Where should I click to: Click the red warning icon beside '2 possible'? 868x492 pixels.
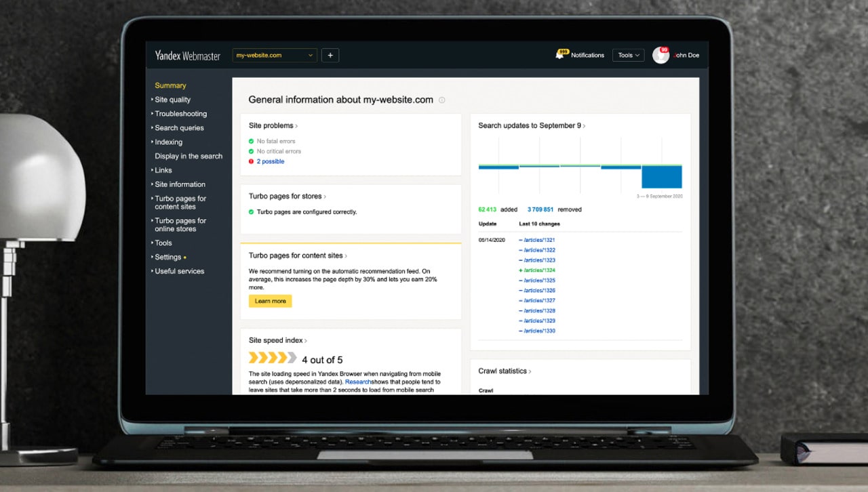click(x=252, y=161)
